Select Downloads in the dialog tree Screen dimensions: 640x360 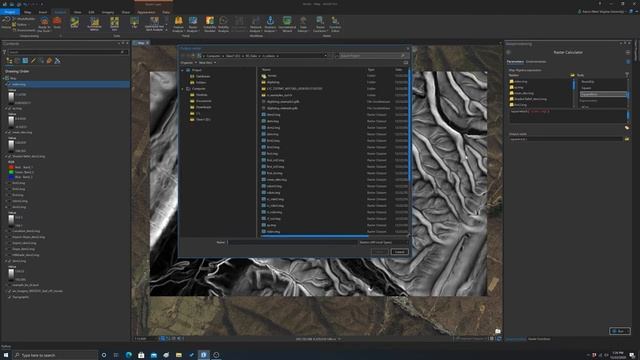pos(204,107)
